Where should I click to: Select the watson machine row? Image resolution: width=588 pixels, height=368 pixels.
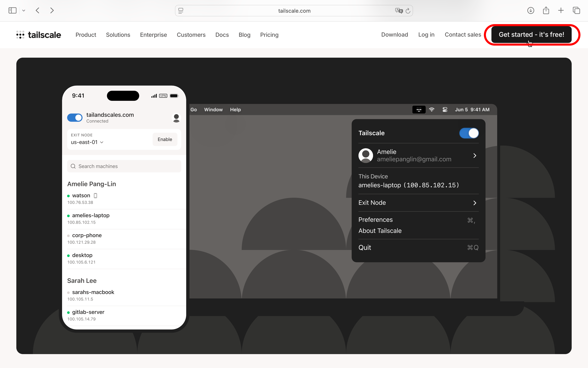point(124,199)
